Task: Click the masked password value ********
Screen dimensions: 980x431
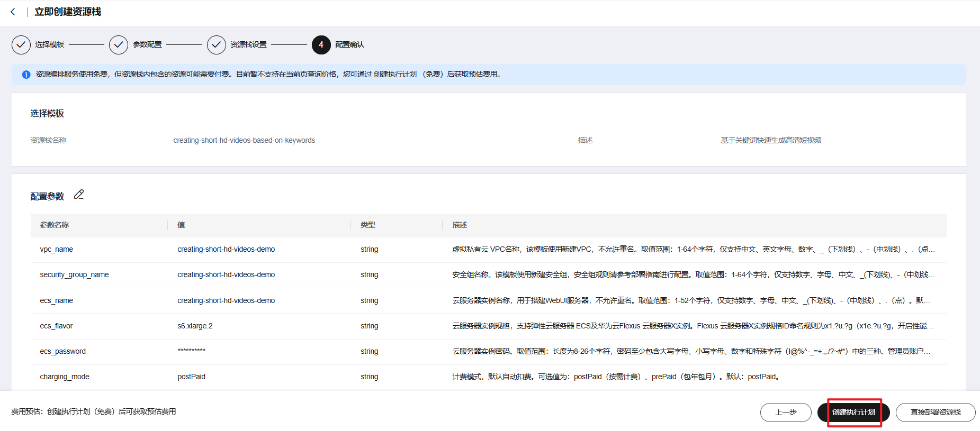Action: (191, 352)
